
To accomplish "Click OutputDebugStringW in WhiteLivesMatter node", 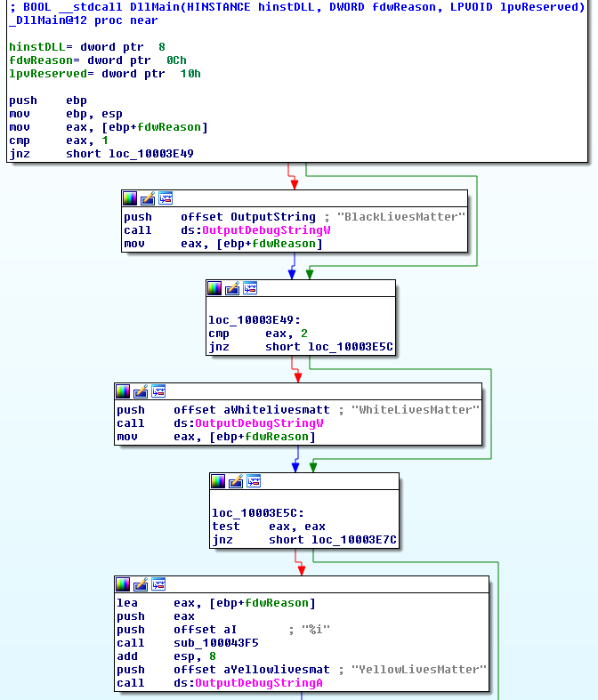I will coord(259,423).
